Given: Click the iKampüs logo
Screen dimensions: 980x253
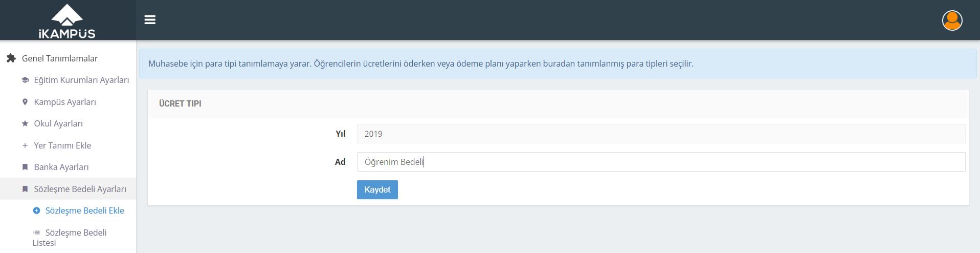Looking at the screenshot, I should (x=67, y=22).
